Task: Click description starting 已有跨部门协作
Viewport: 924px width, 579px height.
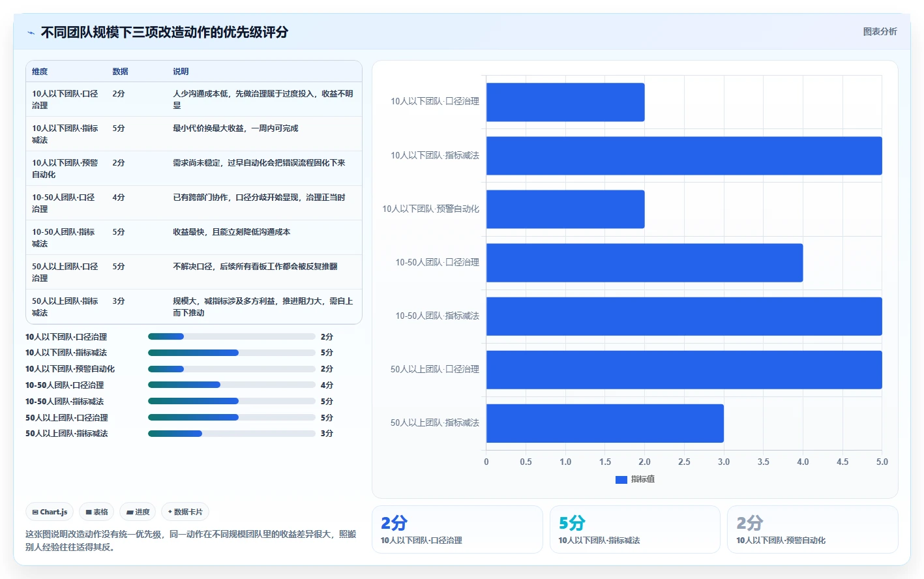Action: tap(259, 198)
